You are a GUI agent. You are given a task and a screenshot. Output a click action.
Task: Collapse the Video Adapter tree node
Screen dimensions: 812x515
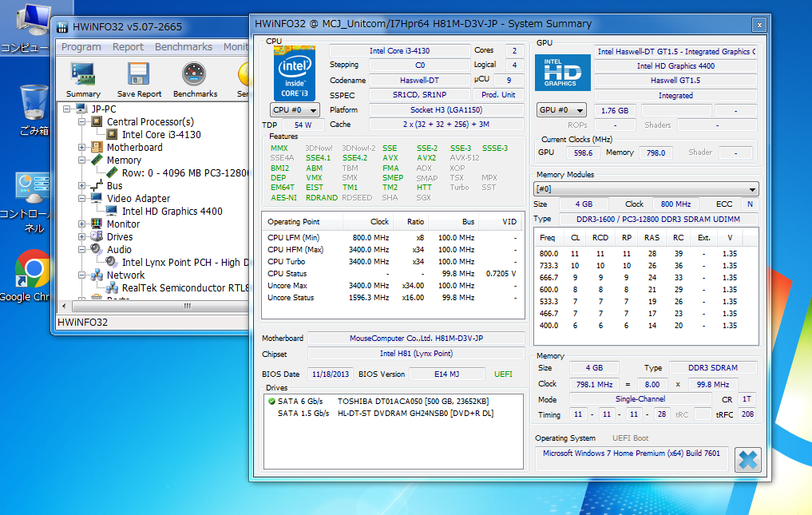[82, 199]
